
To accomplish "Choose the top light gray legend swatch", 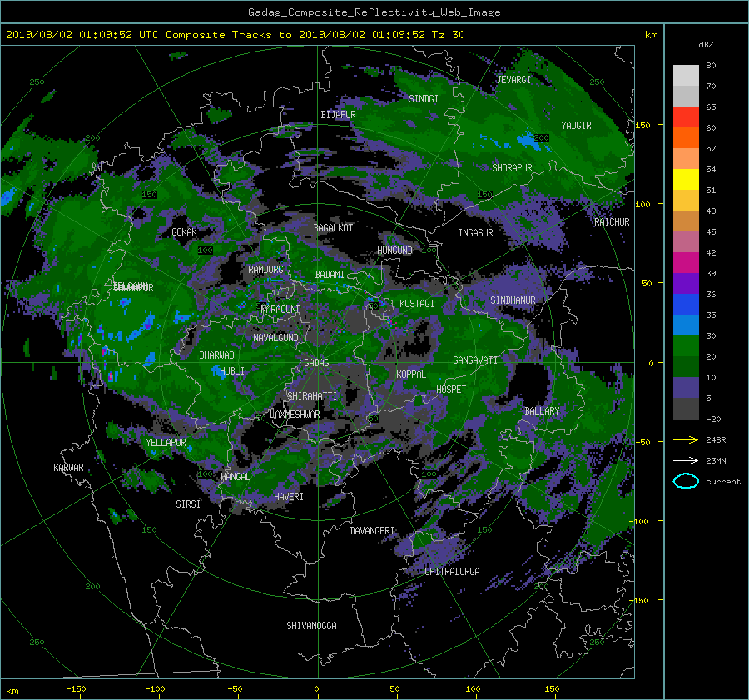I will pyautogui.click(x=686, y=75).
